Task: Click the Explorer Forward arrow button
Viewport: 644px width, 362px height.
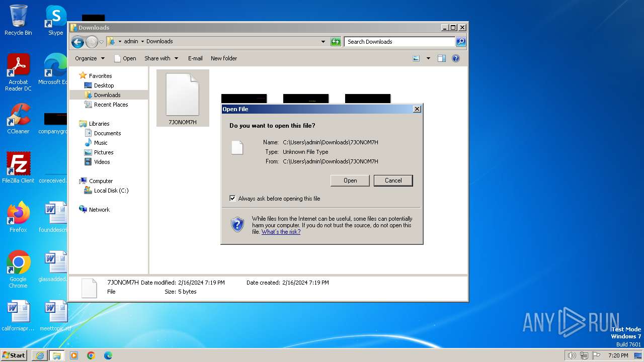Action: pyautogui.click(x=92, y=42)
